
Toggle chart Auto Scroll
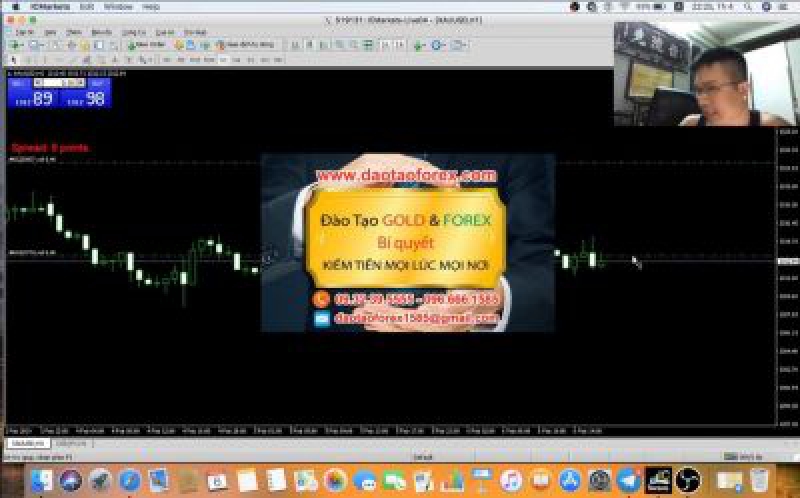[385, 45]
